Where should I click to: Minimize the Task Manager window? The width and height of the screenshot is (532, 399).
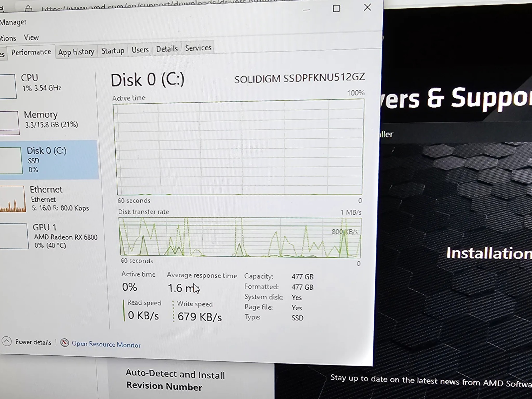(306, 10)
